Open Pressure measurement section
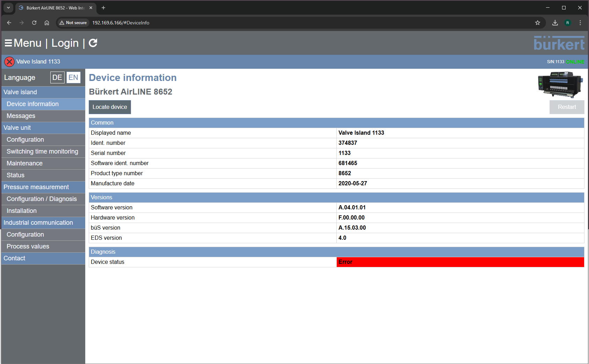The image size is (589, 364). (x=43, y=187)
